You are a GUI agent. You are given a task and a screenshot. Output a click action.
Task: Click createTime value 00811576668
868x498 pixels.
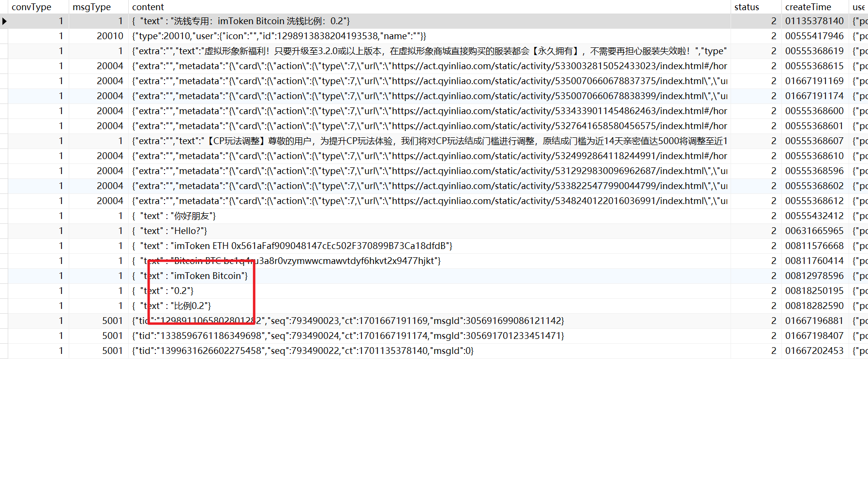pyautogui.click(x=815, y=246)
